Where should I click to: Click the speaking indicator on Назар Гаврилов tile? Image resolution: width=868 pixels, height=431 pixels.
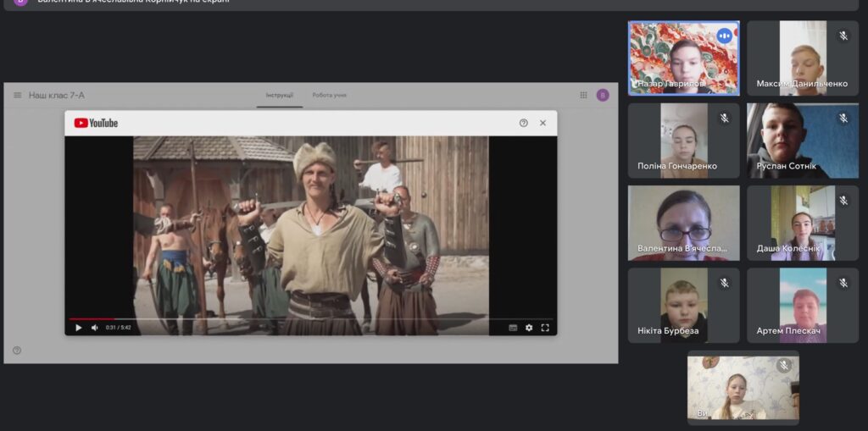[x=724, y=36]
